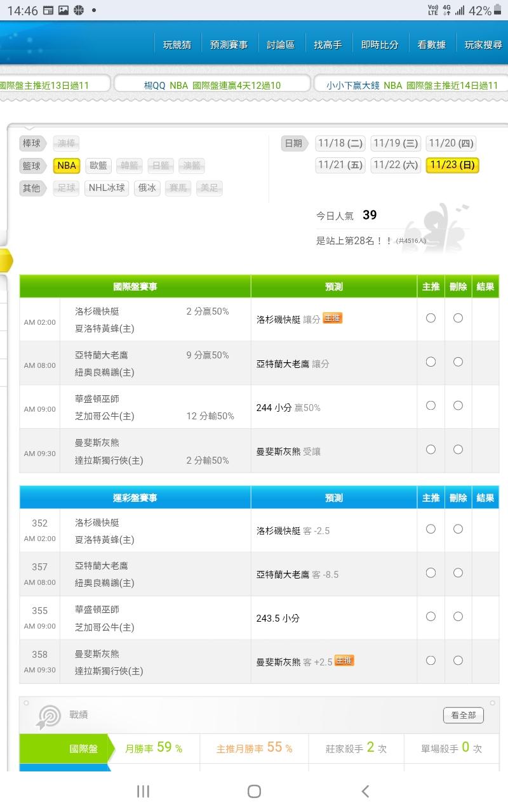Select 刪除 radio for 亞特蘭大老鷹 讓分 pick

click(x=458, y=362)
